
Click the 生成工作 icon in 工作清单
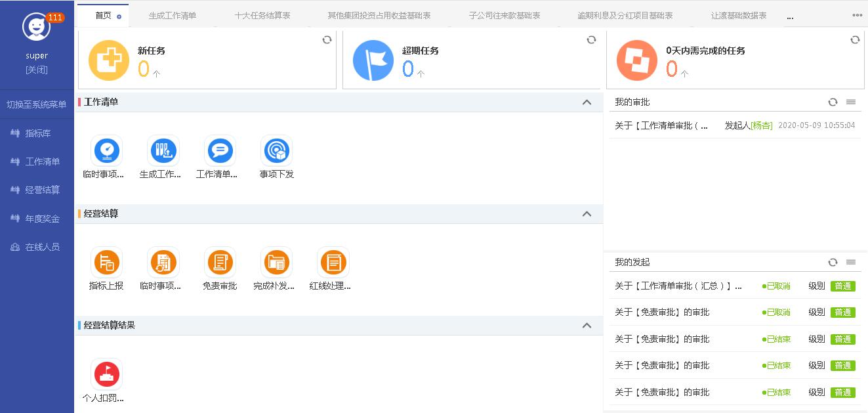click(163, 151)
